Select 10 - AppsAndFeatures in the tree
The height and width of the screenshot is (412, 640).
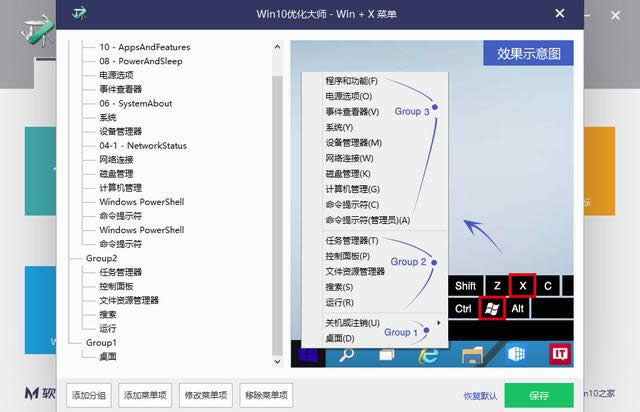[x=144, y=47]
